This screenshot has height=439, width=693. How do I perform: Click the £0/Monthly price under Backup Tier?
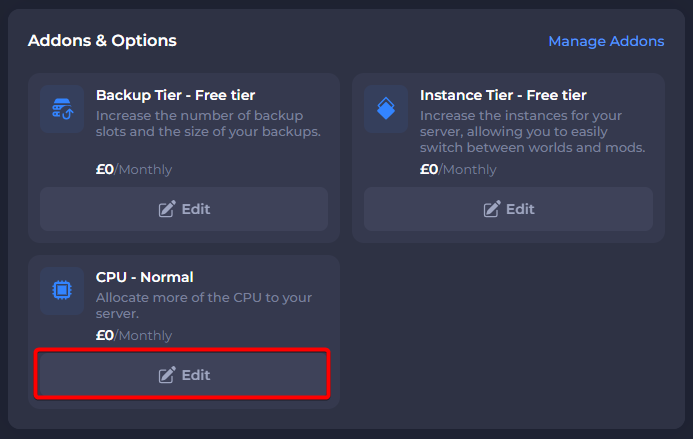click(134, 169)
